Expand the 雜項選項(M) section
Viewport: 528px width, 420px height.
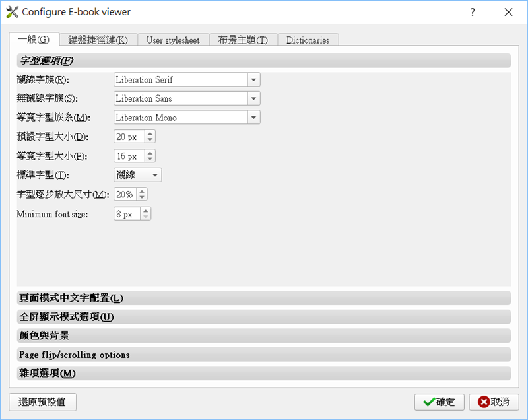click(x=263, y=374)
